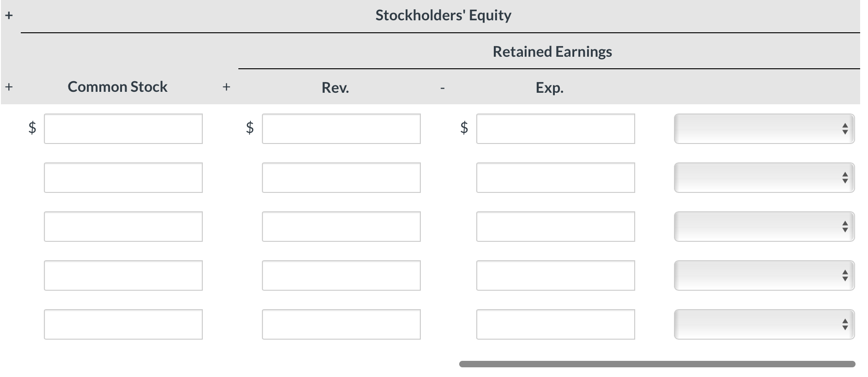Open the third dropdown in the selector column
This screenshot has height=377, width=868.
pos(764,227)
